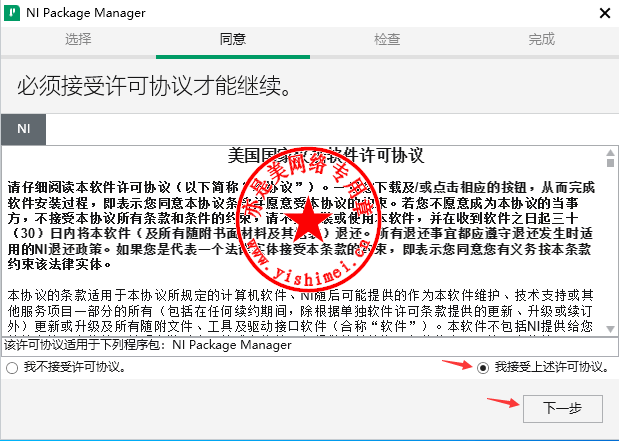Select the NI license tab
Image resolution: width=619 pixels, height=441 pixels.
tap(24, 129)
